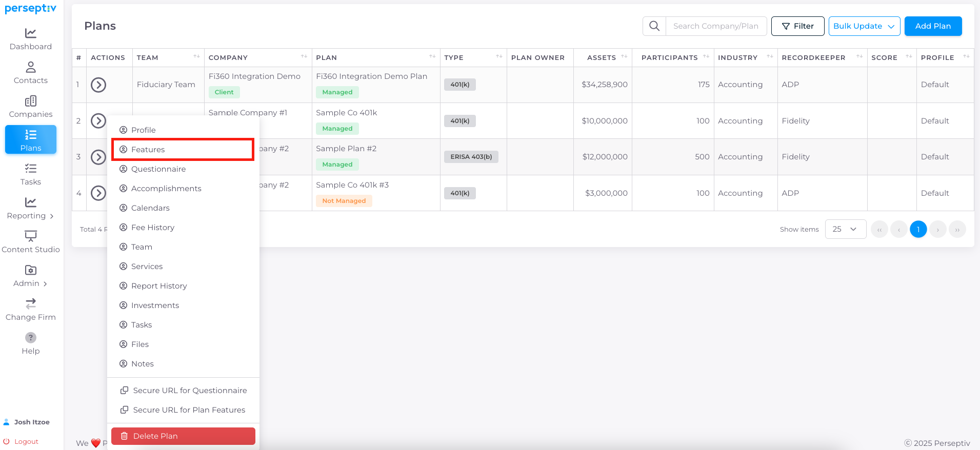Open Tasks in the left sidebar
Viewport: 980px width, 450px height.
[x=31, y=174]
